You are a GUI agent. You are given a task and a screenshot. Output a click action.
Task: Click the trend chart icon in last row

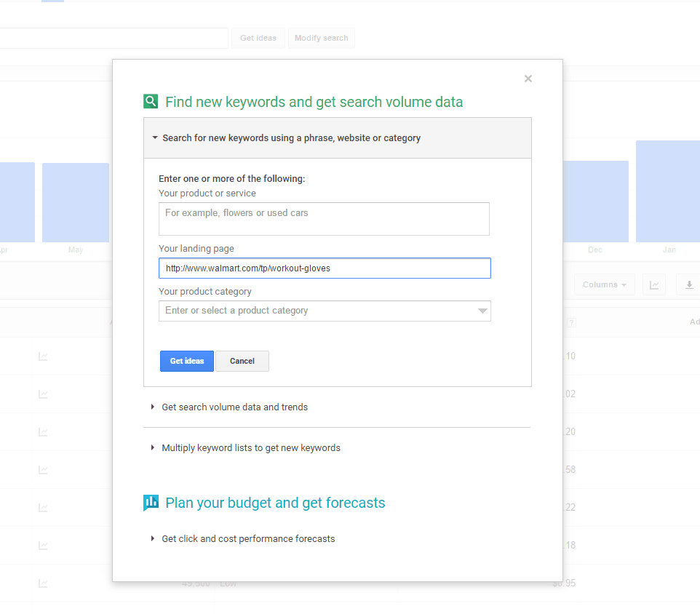click(44, 583)
